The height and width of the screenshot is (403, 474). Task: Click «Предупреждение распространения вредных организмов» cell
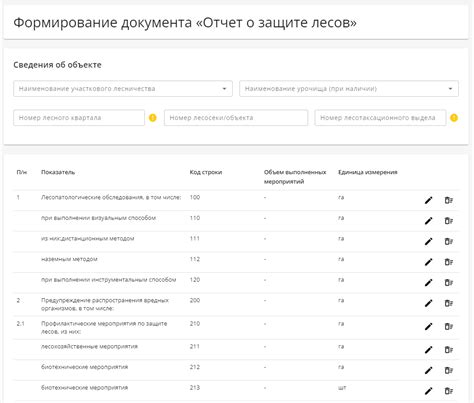point(105,304)
